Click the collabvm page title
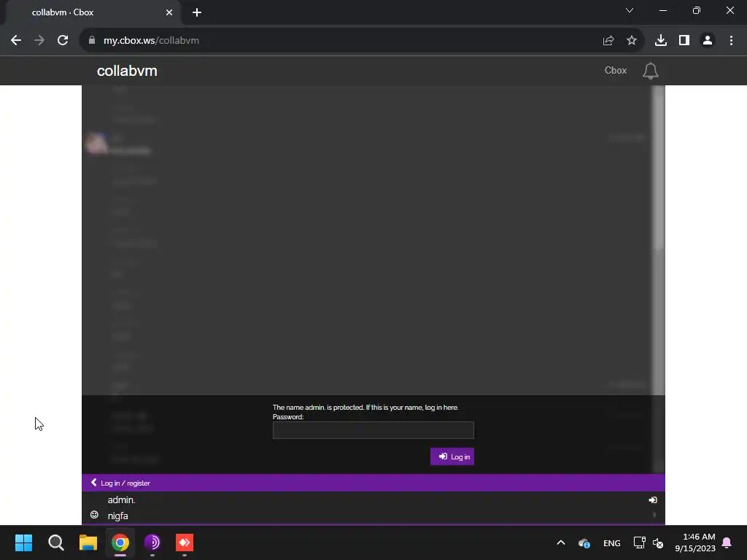Screen dimensions: 747x560 (x=127, y=71)
